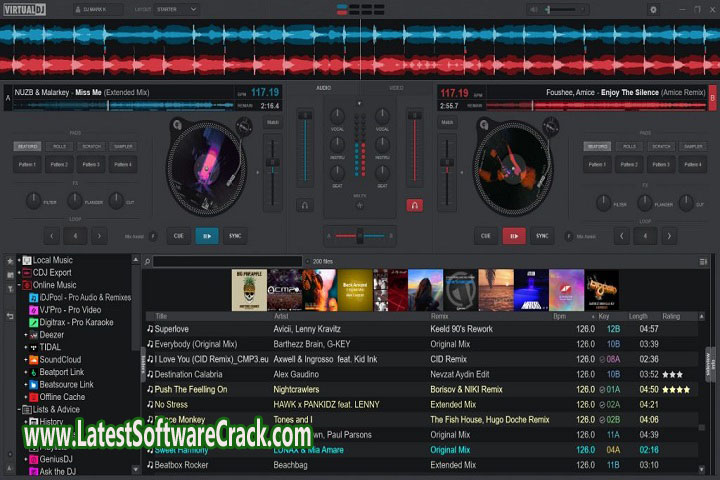
Task: Toggle deck A headphone cue button
Action: [304, 205]
